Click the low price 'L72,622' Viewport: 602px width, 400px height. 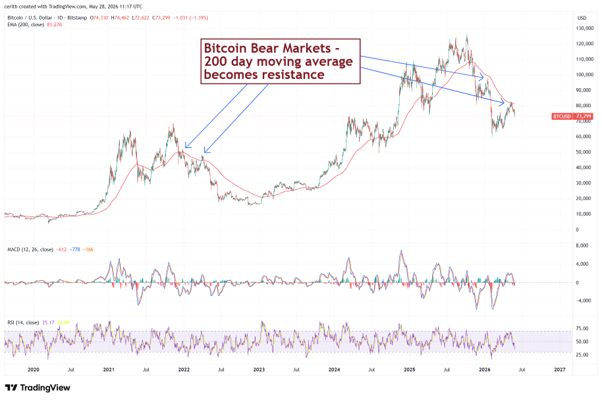pyautogui.click(x=140, y=18)
